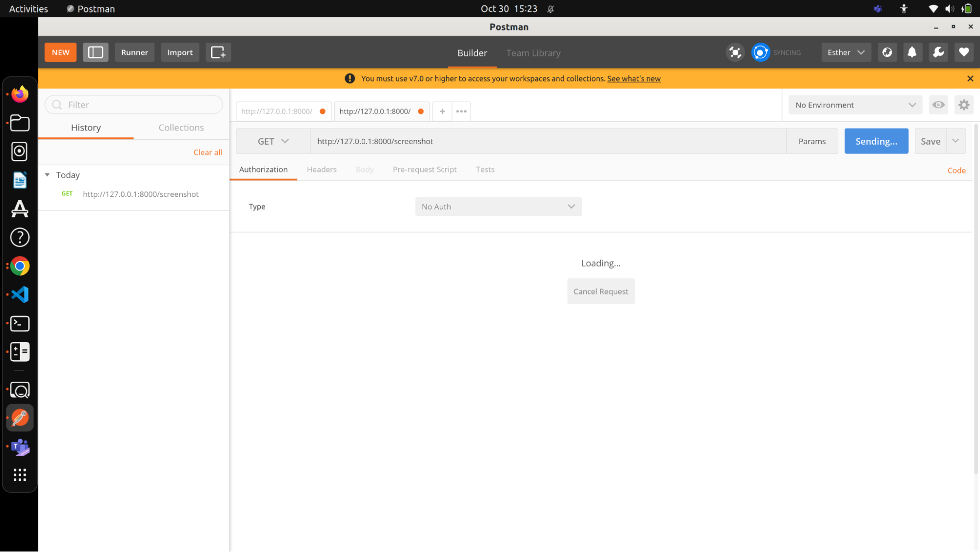Toggle environment quick look eye
This screenshot has width=980, height=552.
[938, 105]
